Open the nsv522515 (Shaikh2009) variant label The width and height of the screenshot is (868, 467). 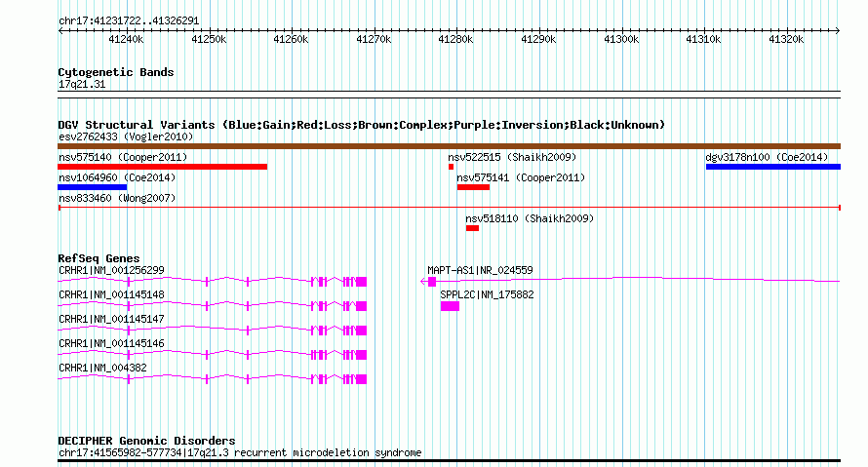click(512, 157)
